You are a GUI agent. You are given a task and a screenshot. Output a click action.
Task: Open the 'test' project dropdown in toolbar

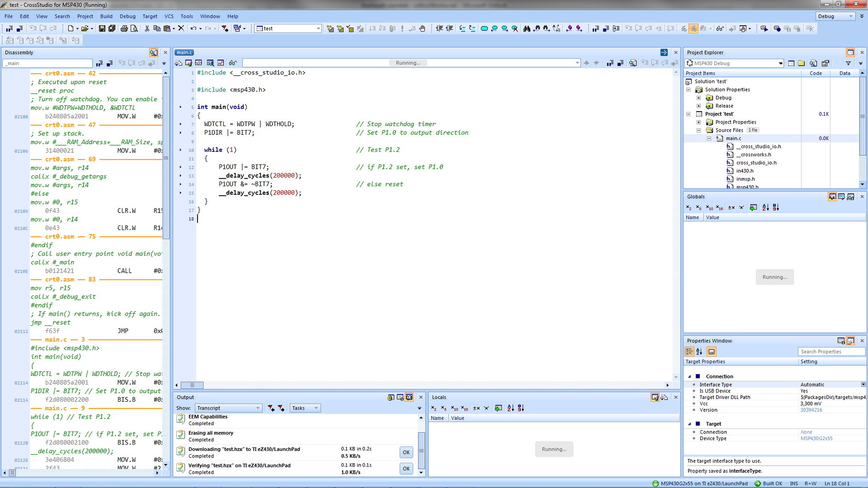288,29
